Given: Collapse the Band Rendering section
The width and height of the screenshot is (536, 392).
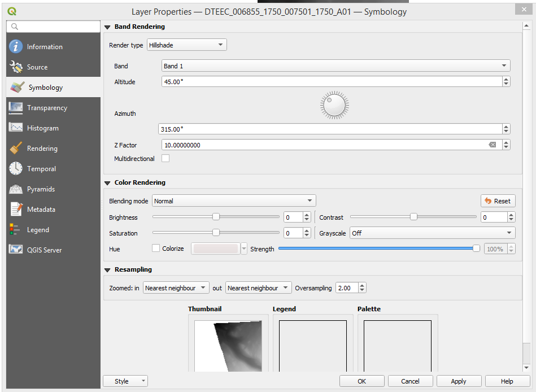Looking at the screenshot, I should pos(108,27).
